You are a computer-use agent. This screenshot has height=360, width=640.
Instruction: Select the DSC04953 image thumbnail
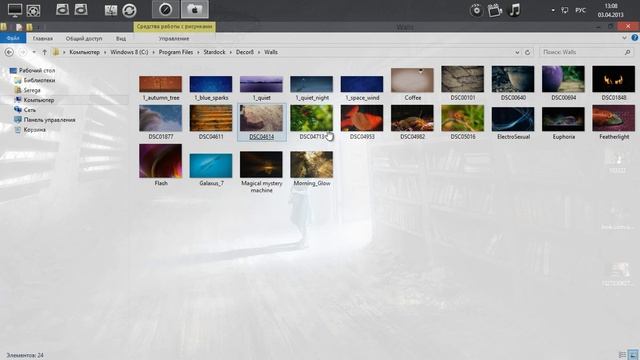(x=362, y=118)
